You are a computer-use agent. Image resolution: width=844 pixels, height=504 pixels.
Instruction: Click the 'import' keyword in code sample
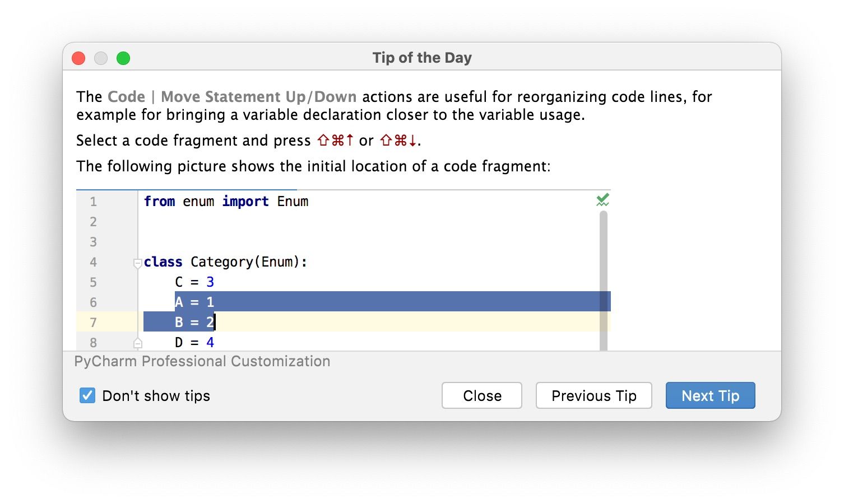click(245, 202)
